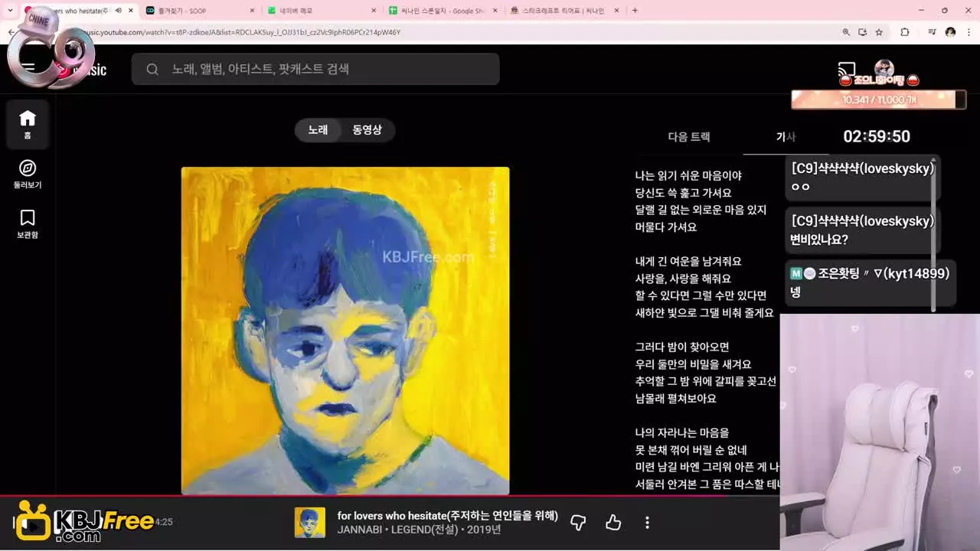Click lyric line '그러다 밤이 찾아오면'
This screenshot has height=551, width=980.
click(682, 347)
